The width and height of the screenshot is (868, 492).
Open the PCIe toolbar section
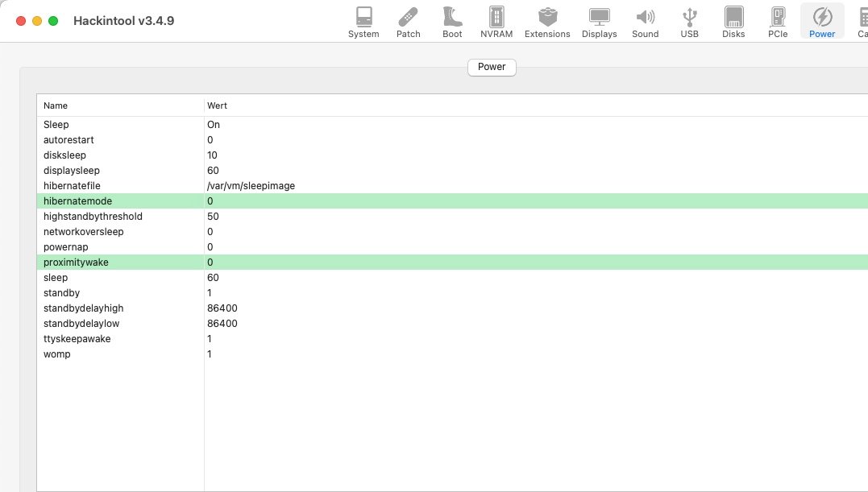(x=778, y=22)
